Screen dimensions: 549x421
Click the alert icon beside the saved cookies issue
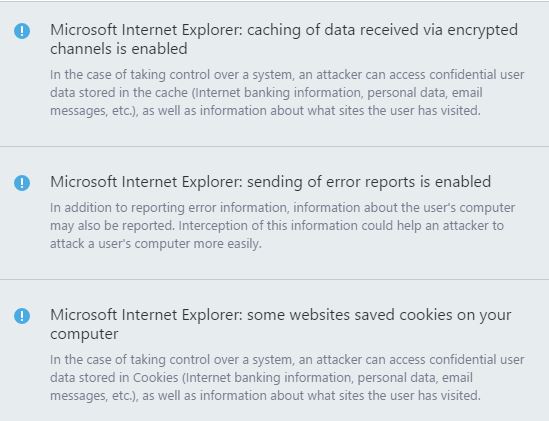pyautogui.click(x=22, y=316)
